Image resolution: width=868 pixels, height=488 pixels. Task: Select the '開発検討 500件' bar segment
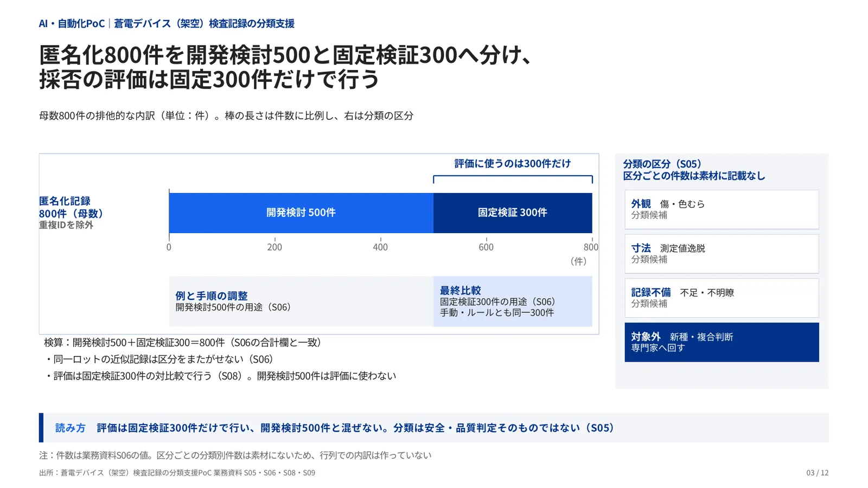click(x=301, y=213)
